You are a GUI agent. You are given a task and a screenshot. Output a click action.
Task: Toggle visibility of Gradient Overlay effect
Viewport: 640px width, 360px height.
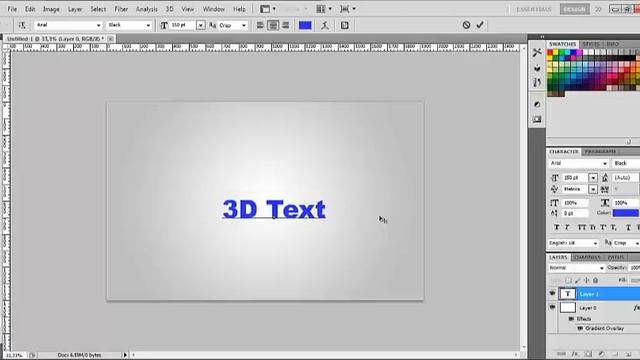(580, 328)
